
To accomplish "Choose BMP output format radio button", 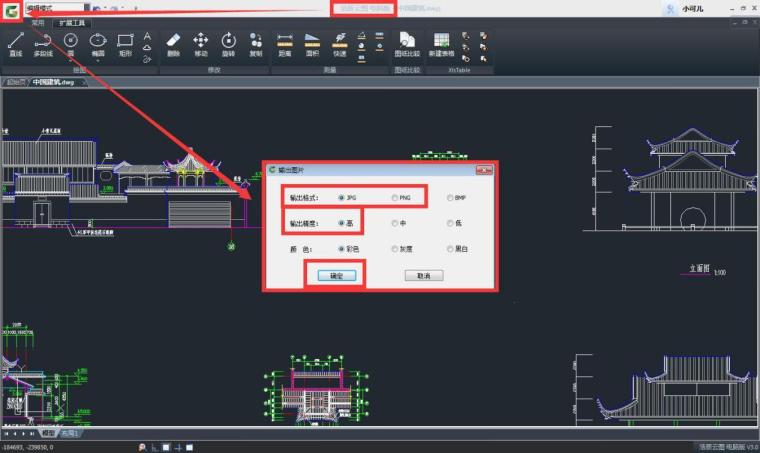I will [450, 198].
